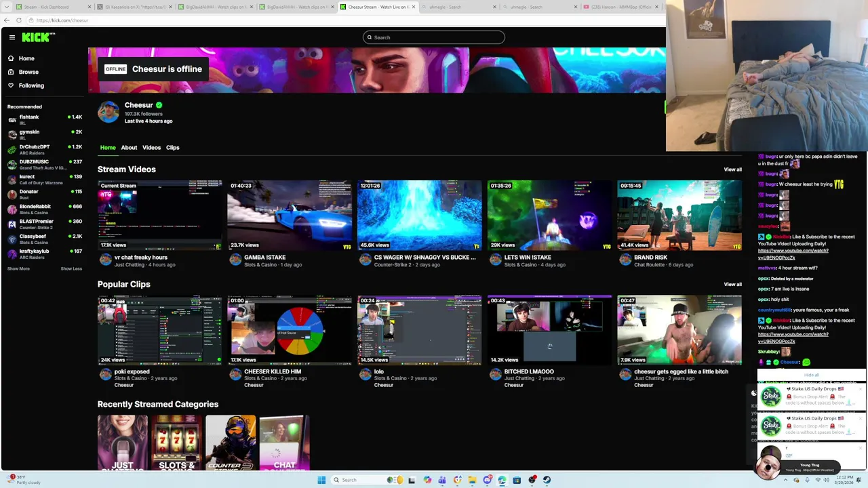Viewport: 868px width, 488px height.
Task: Open the Home icon in sidebar
Action: (x=11, y=58)
